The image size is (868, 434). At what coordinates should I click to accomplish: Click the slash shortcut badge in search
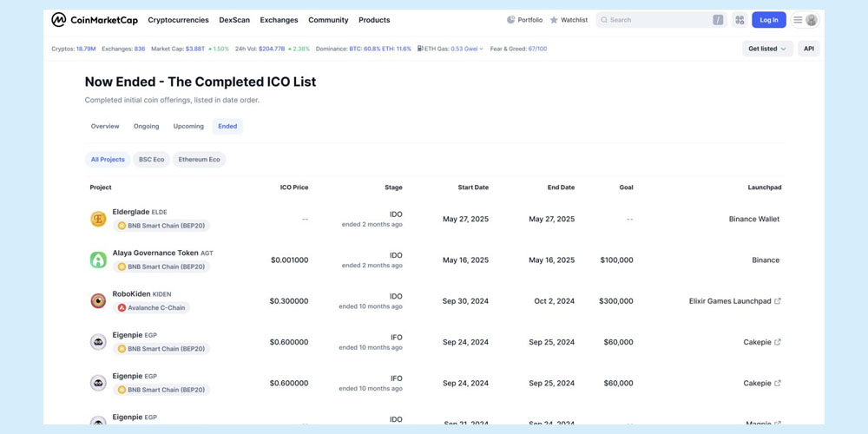click(x=718, y=20)
